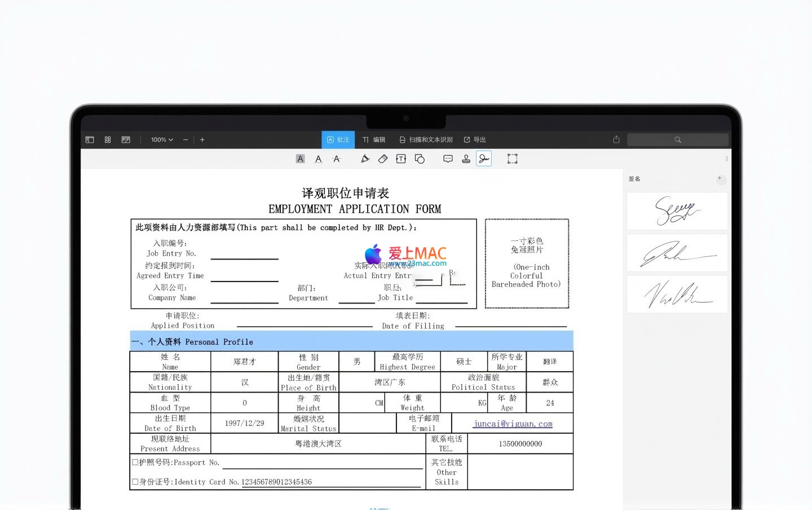
Task: Open the 扫描和文本识别 OCR tab
Action: pyautogui.click(x=426, y=140)
